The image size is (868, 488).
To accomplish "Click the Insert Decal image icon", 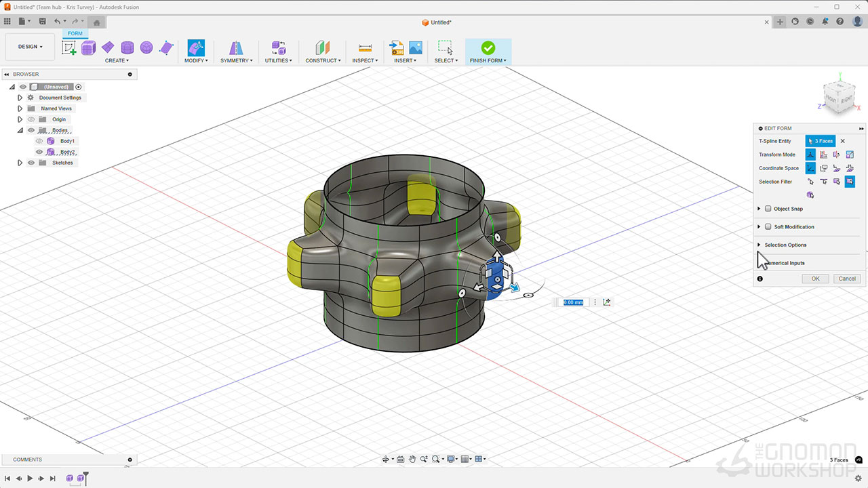I will (x=416, y=47).
